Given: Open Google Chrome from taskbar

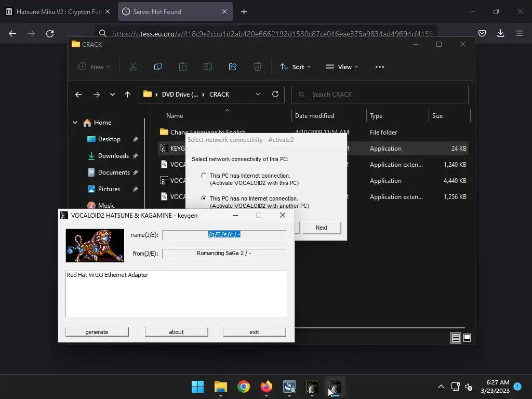Looking at the screenshot, I should pos(244,387).
